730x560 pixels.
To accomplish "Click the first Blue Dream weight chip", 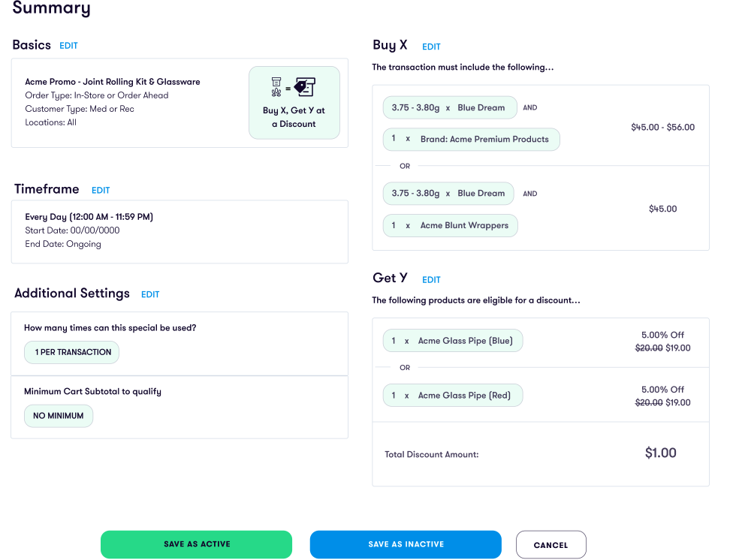I will [449, 107].
